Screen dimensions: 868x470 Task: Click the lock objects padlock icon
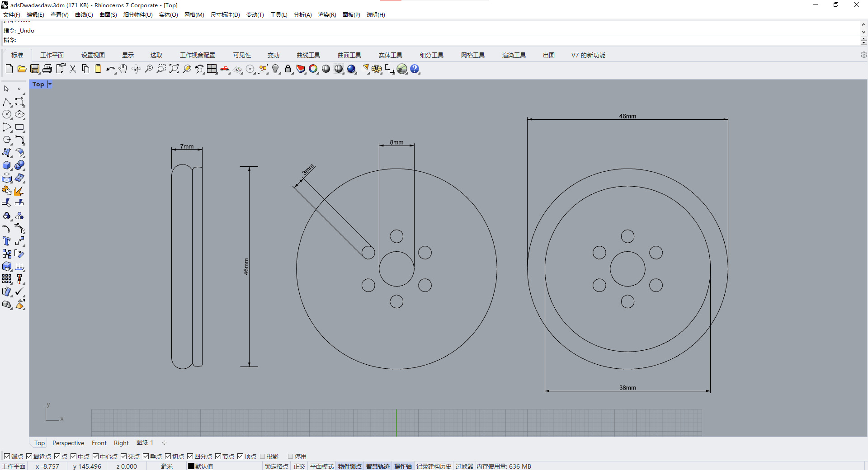288,69
